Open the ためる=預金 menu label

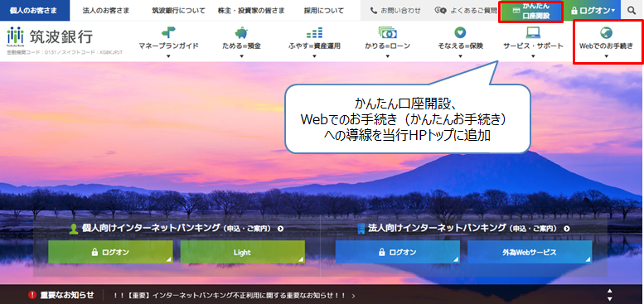tap(241, 46)
